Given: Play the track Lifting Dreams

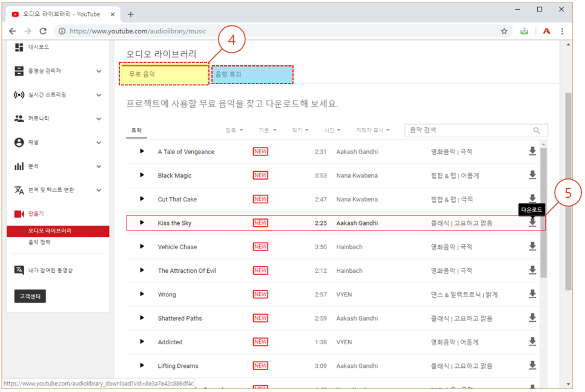Looking at the screenshot, I should [142, 365].
